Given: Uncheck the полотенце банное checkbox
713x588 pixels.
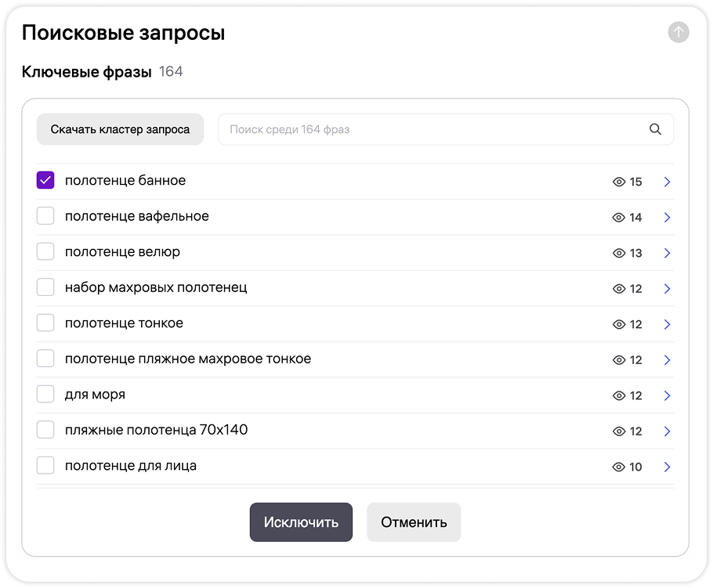Looking at the screenshot, I should pyautogui.click(x=45, y=180).
